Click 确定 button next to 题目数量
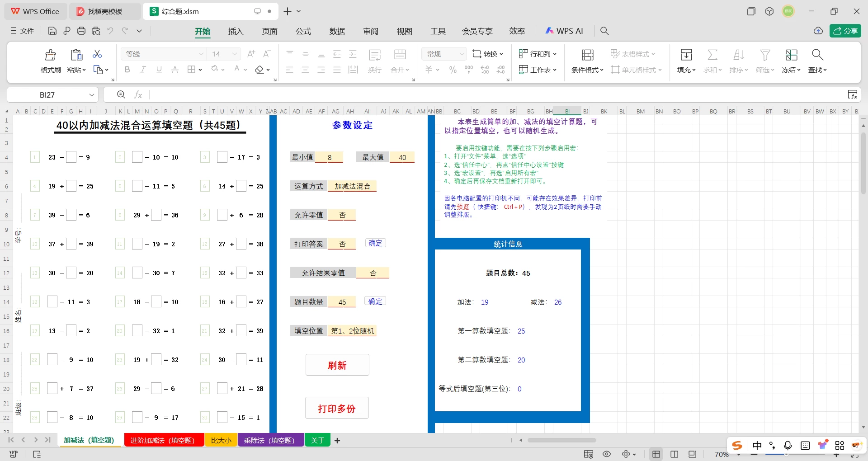Screen dimensions: 868x461 [375, 301]
